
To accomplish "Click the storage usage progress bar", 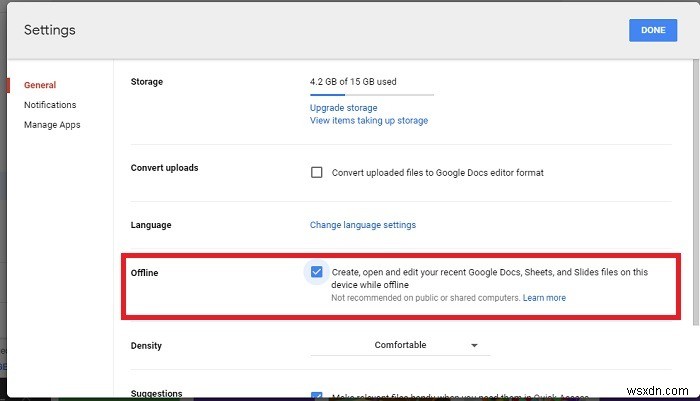I will [x=371, y=95].
